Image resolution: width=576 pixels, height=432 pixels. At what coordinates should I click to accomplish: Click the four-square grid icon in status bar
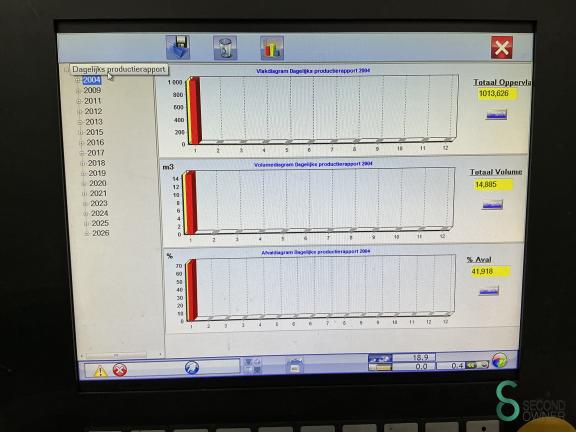click(252, 366)
